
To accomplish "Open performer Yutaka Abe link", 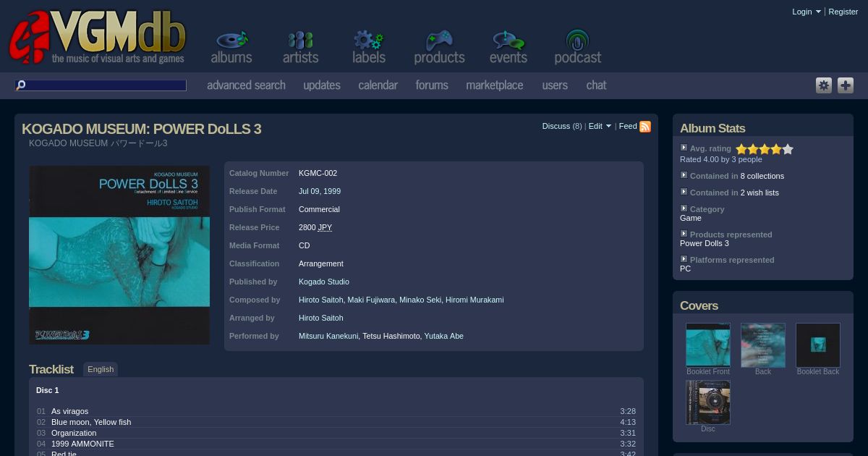I will click(x=444, y=336).
